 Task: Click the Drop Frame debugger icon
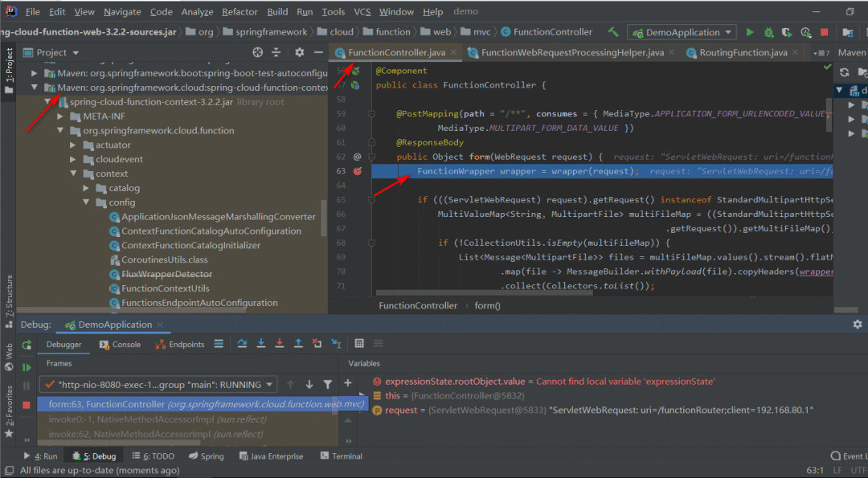coord(317,344)
